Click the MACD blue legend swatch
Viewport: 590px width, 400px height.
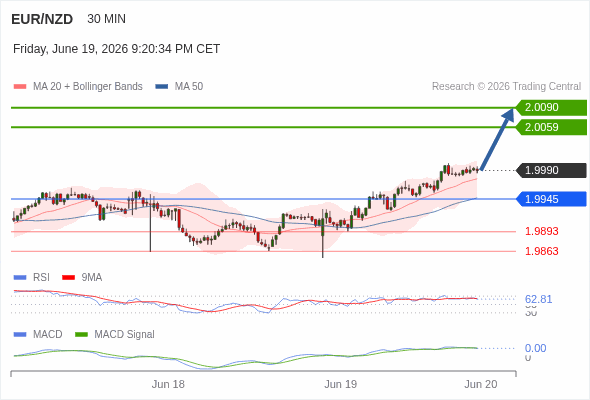[x=20, y=335]
